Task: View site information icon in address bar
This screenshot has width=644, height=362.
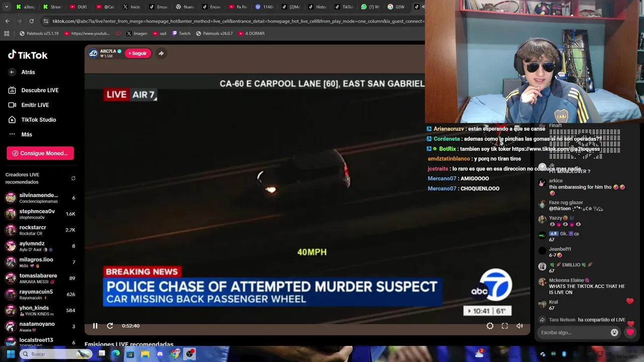Action: pyautogui.click(x=46, y=21)
